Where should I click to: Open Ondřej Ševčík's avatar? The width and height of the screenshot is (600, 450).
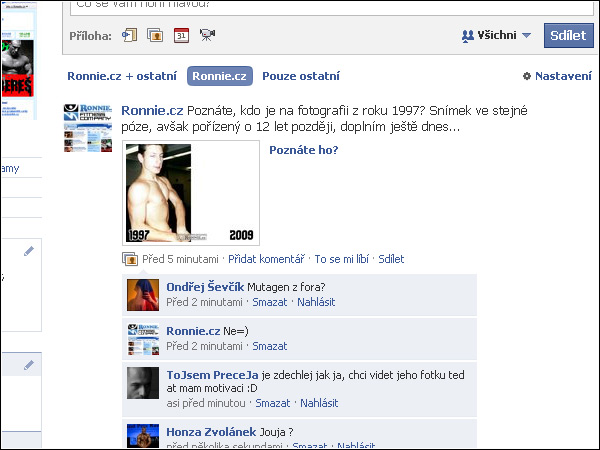pyautogui.click(x=143, y=295)
